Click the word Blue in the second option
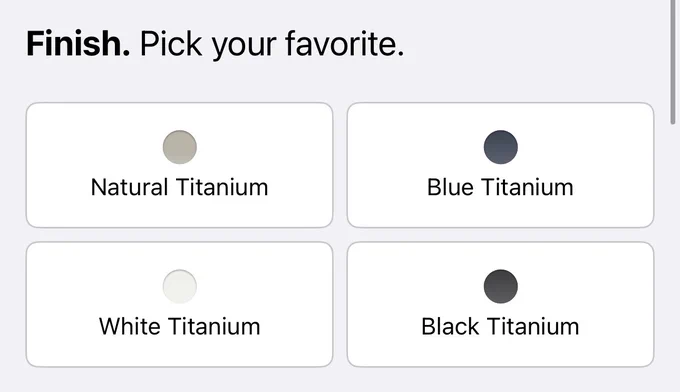Viewport: 680px width, 392px height. pos(450,187)
